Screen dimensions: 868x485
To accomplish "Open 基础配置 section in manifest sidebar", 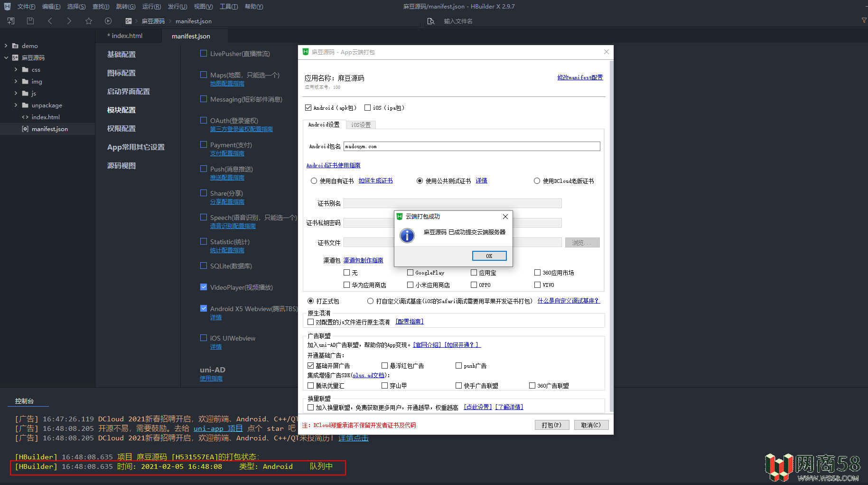I will [x=121, y=54].
